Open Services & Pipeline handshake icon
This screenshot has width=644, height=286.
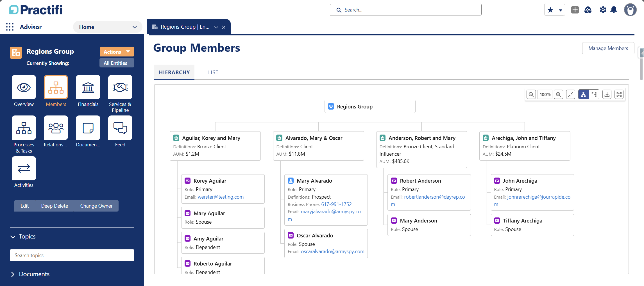120,87
